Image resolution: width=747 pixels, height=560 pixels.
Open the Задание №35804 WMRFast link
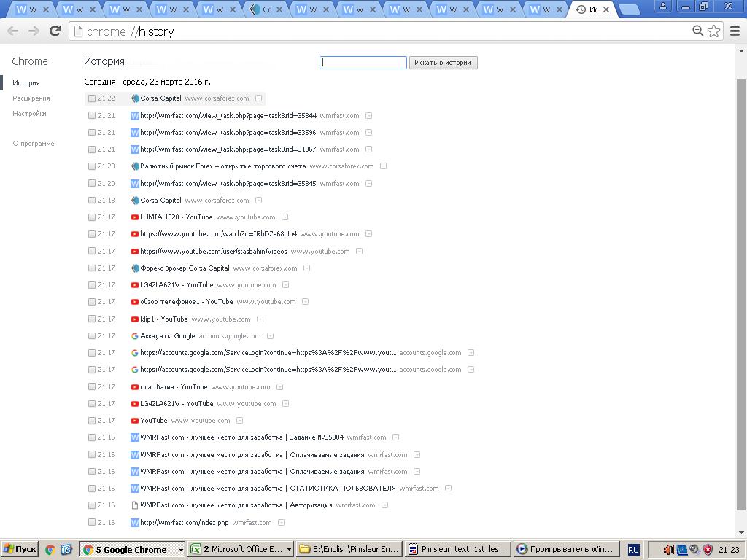241,437
